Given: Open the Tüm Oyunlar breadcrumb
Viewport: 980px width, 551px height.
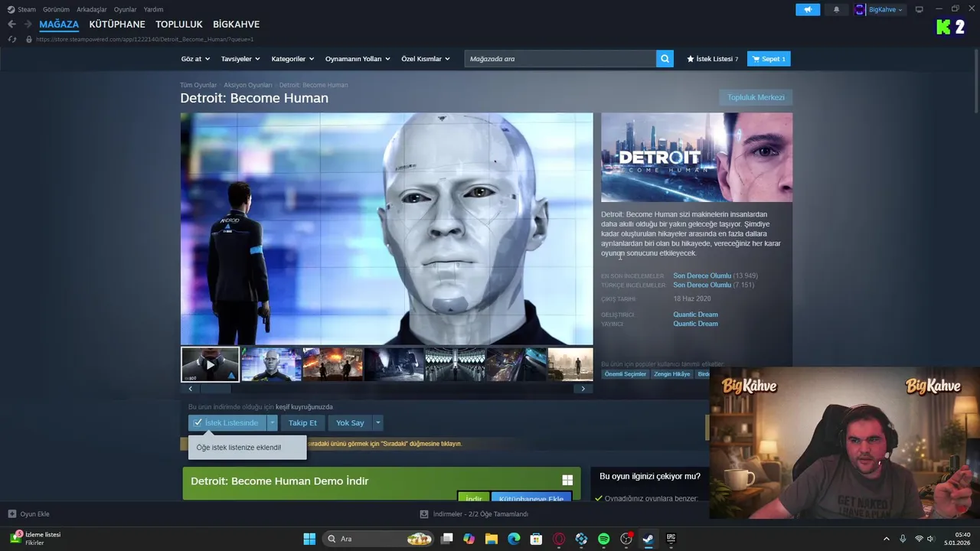Looking at the screenshot, I should [198, 85].
